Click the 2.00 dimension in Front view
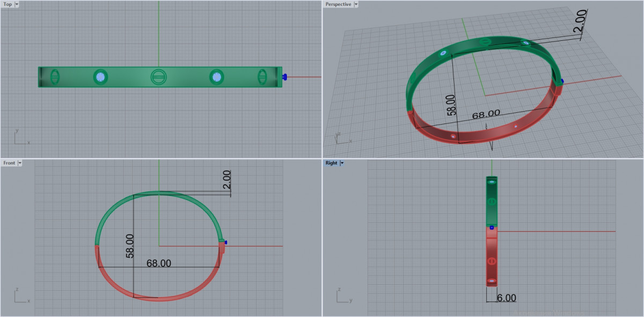 pos(226,179)
